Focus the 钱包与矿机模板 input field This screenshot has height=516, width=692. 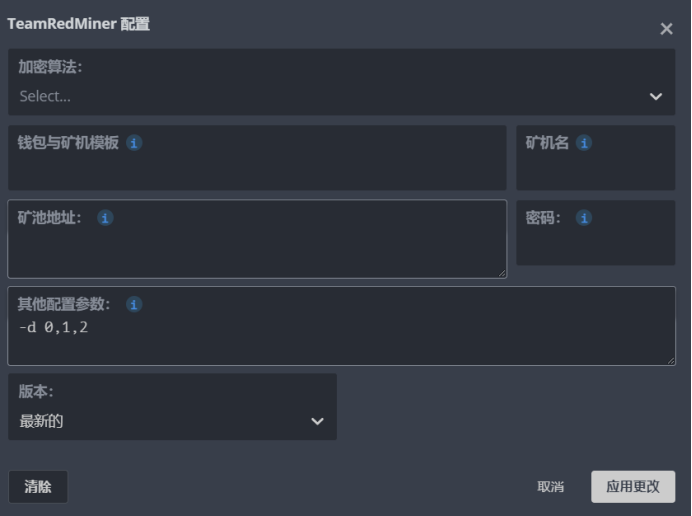coord(257,170)
